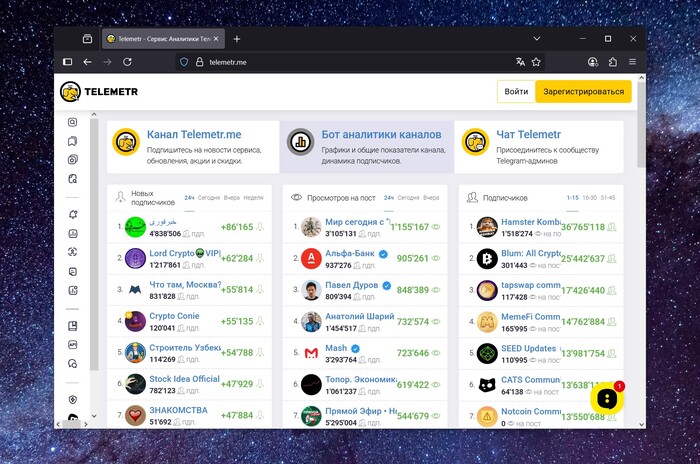Reload the telemetr.me page

point(127,61)
